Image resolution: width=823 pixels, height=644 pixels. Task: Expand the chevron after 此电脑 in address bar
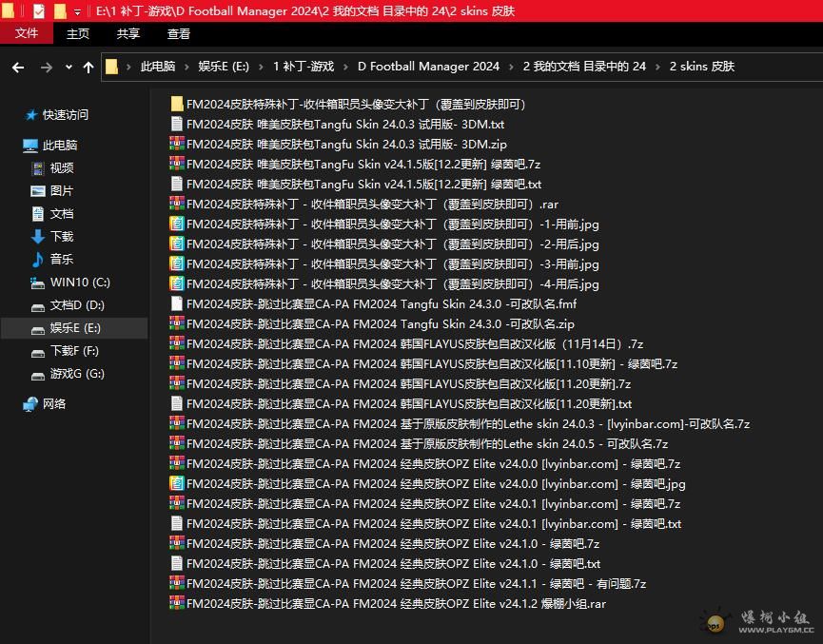(186, 67)
